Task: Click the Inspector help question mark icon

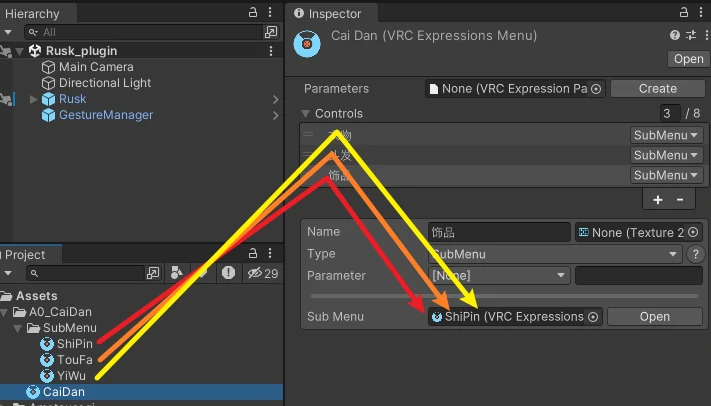Action: point(675,35)
